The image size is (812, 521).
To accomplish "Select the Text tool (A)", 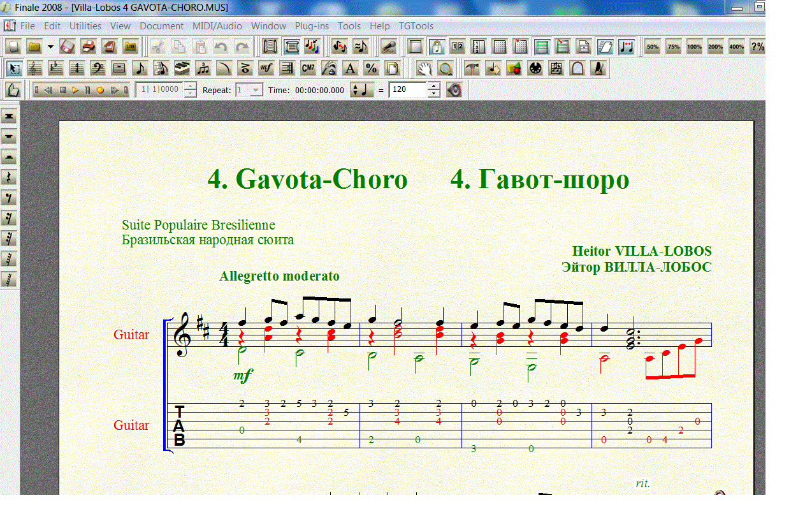I will (x=350, y=68).
